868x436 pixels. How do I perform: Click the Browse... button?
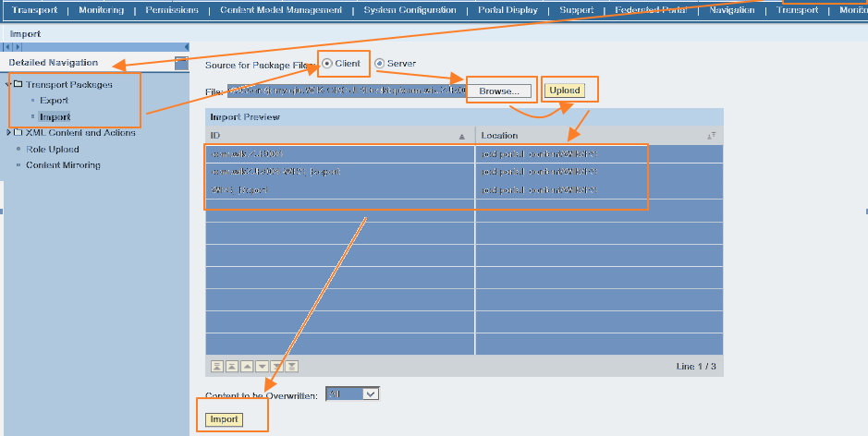coord(499,91)
